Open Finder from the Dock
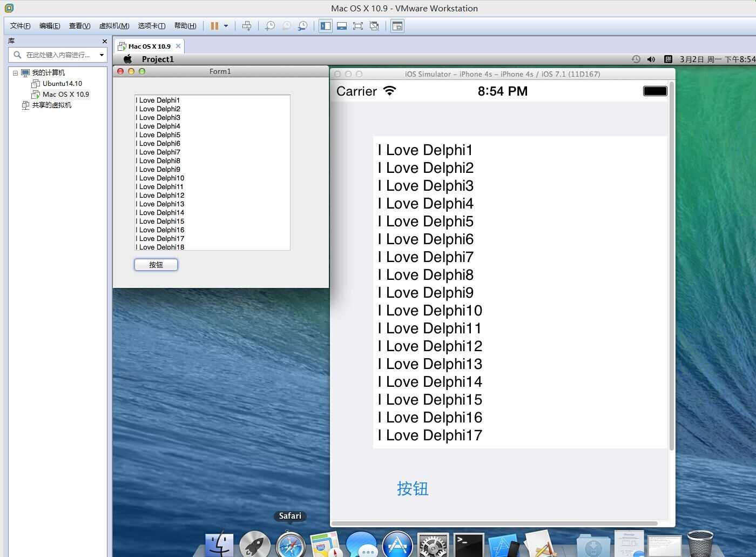The height and width of the screenshot is (557, 756). click(x=219, y=545)
